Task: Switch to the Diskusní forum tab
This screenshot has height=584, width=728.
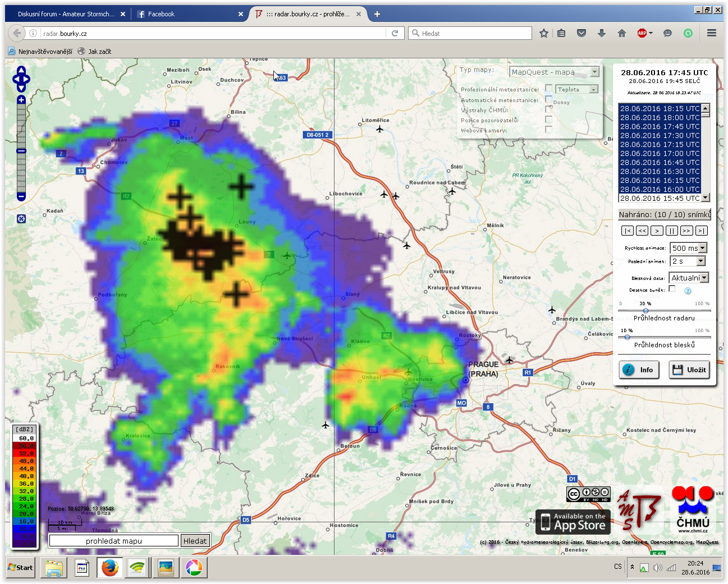Action: pos(66,14)
